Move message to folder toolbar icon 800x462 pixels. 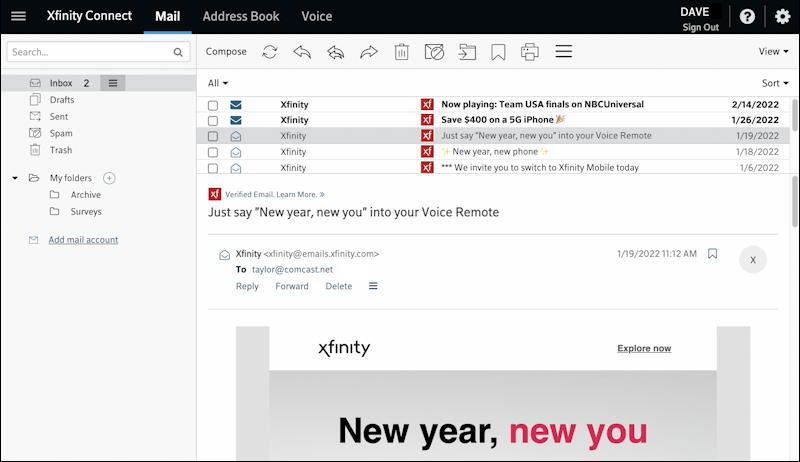467,52
